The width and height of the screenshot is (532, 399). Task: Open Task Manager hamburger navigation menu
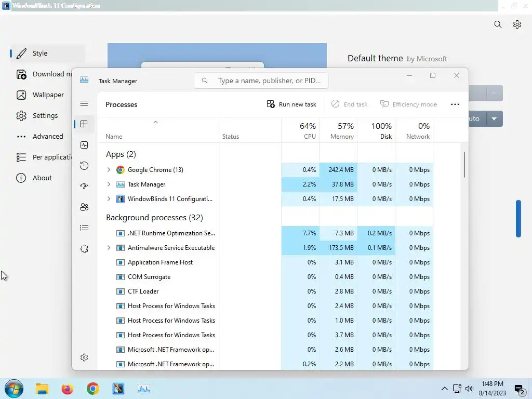(84, 103)
